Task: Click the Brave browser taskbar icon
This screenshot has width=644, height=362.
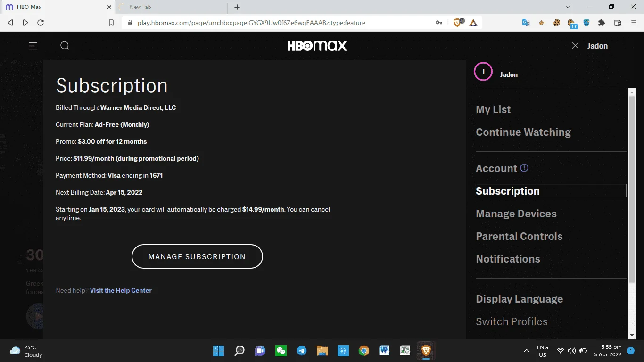Action: tap(426, 351)
